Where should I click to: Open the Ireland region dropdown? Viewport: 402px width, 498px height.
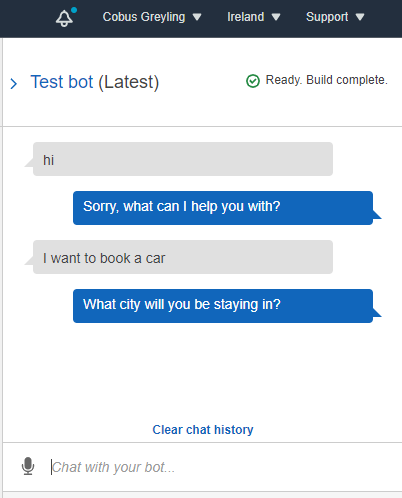coord(254,17)
